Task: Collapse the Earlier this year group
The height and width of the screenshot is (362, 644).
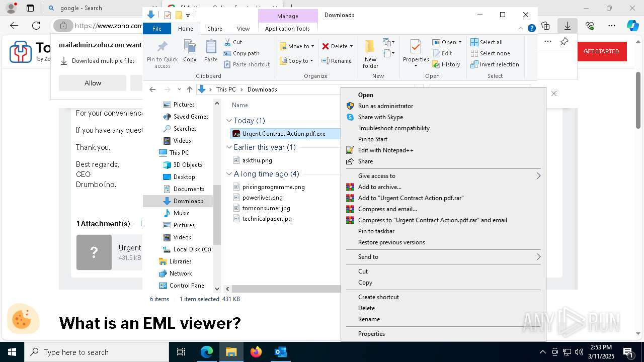Action: [229, 147]
